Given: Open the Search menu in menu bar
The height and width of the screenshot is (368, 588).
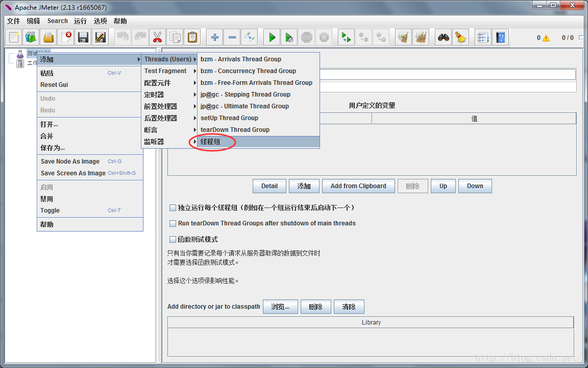Looking at the screenshot, I should [x=57, y=21].
